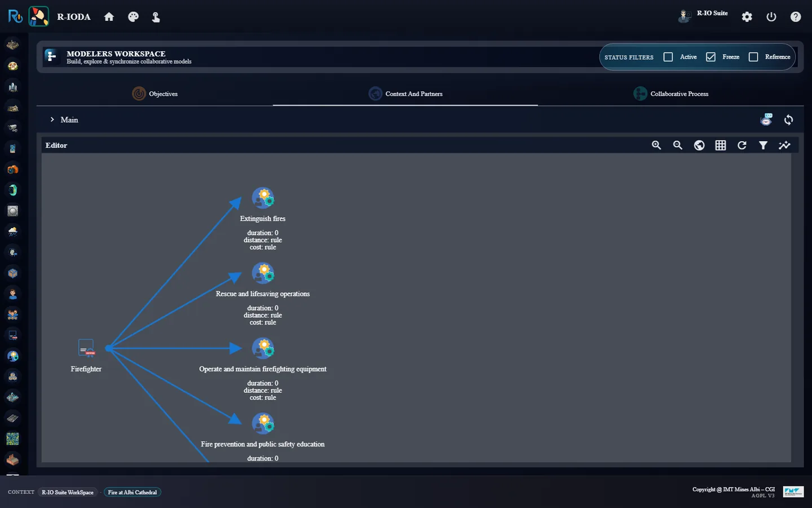This screenshot has height=508, width=812.
Task: Open the factory icon in sidebar
Action: click(x=13, y=459)
